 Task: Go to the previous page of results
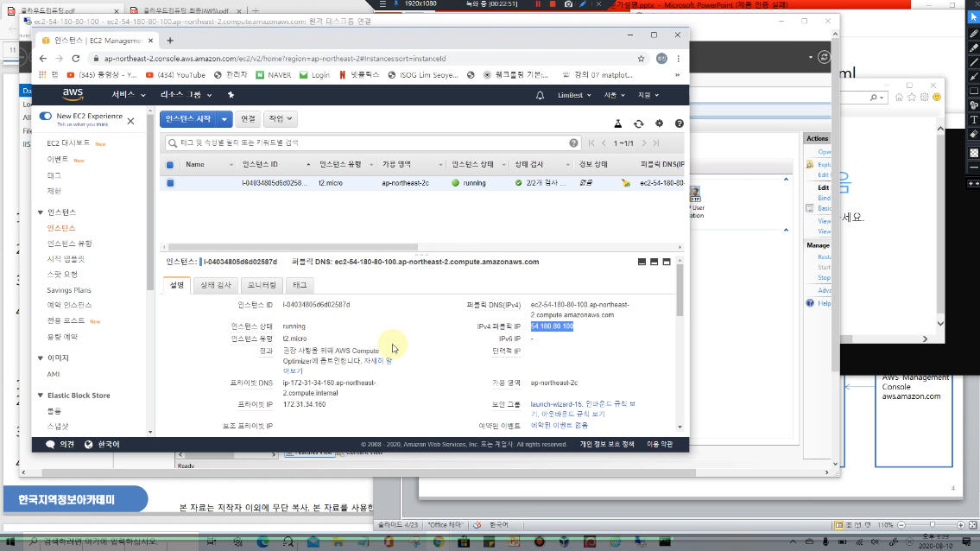(x=604, y=143)
